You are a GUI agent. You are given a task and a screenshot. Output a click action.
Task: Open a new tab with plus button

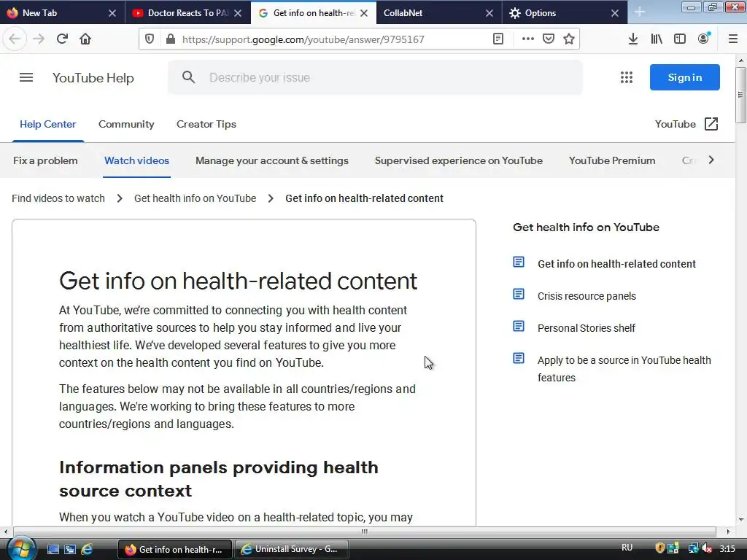[x=640, y=13]
